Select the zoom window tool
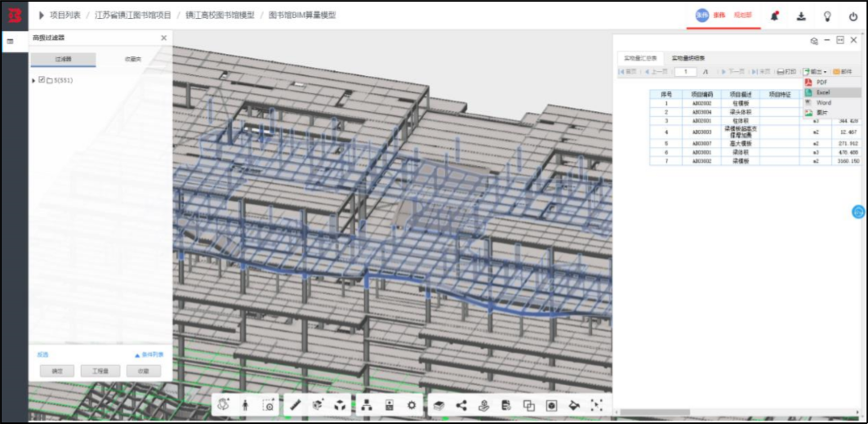Viewport: 868px width, 424px height. coord(269,405)
